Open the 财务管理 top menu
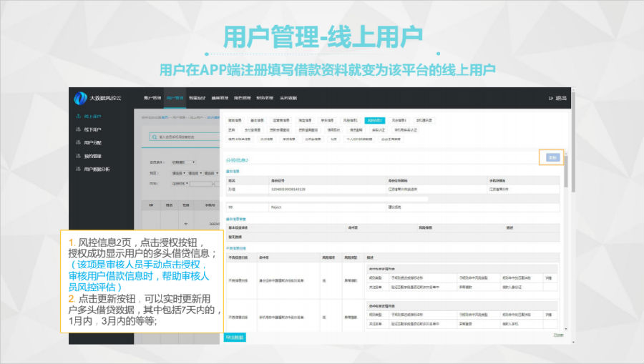Image resolution: width=644 pixels, height=364 pixels. tap(265, 97)
